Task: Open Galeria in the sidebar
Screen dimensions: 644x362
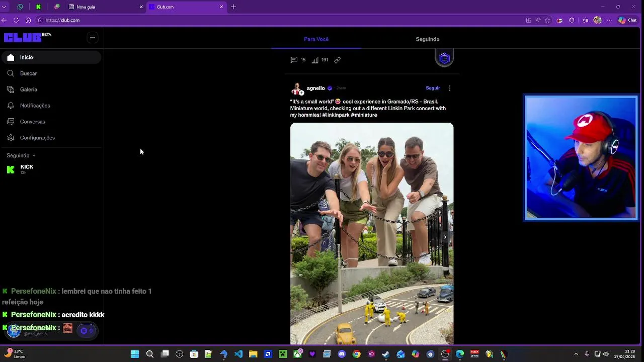Action: [x=51, y=89]
